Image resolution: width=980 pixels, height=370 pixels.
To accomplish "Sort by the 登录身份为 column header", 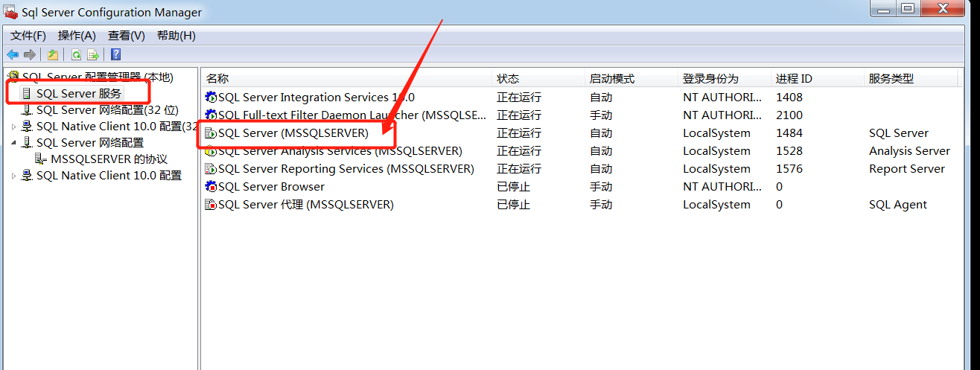I will [725, 78].
